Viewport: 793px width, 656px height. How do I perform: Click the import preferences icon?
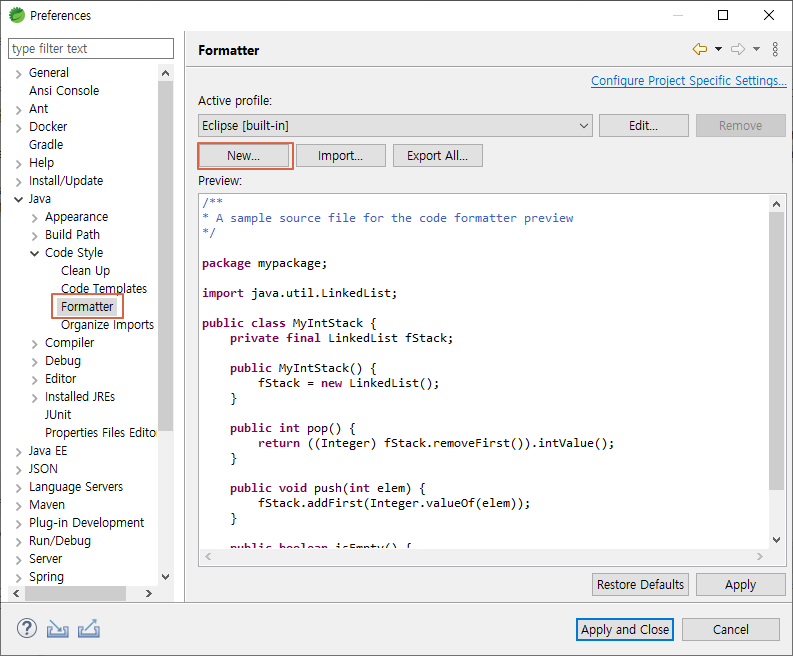(58, 629)
